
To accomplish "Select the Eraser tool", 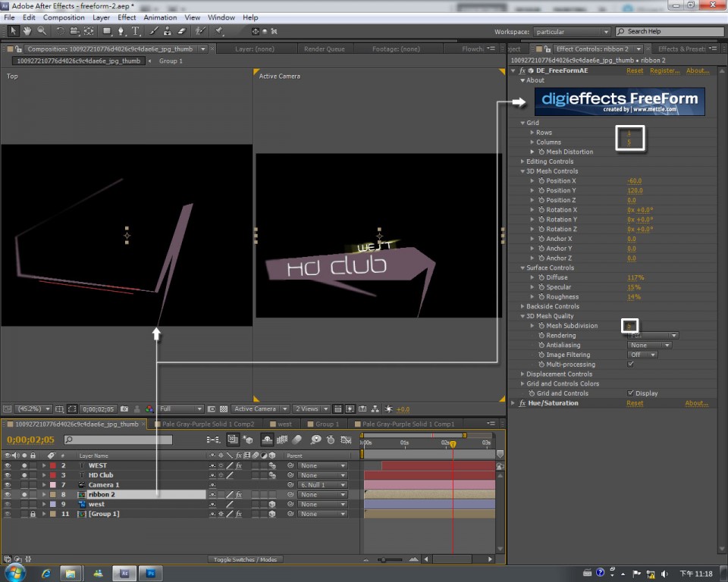I will click(x=181, y=31).
